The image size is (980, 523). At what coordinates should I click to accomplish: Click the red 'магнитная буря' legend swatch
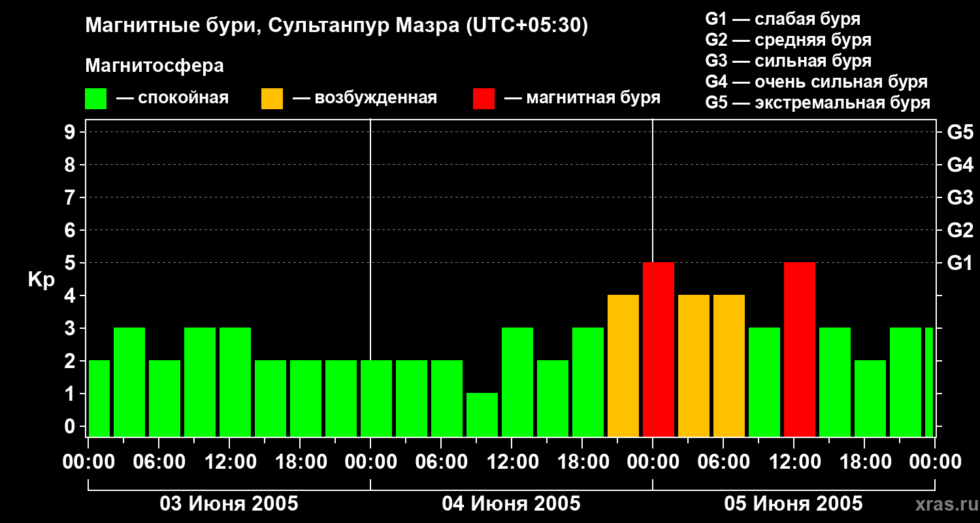pos(483,99)
